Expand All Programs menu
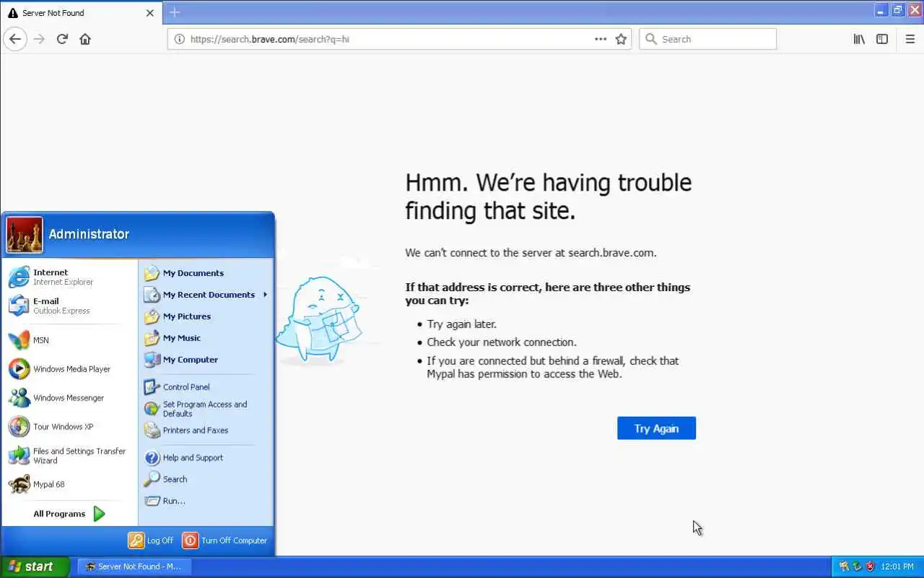Viewport: 924px width, 578px height. tap(69, 514)
